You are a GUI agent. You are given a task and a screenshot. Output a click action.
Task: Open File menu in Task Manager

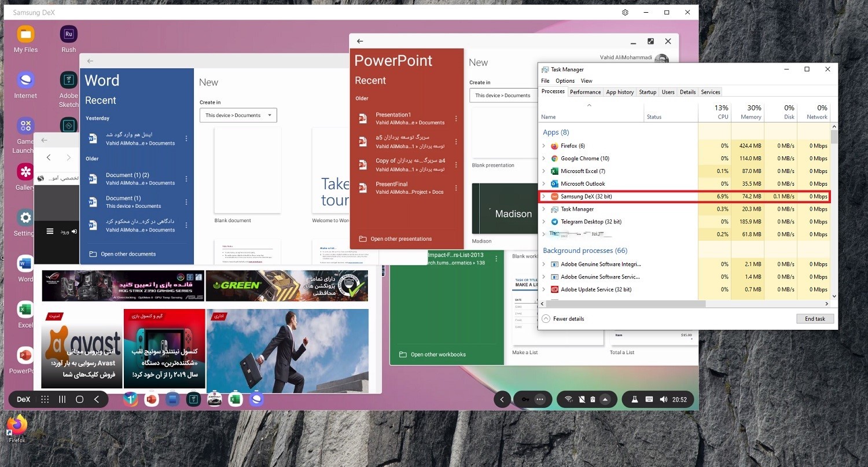545,81
